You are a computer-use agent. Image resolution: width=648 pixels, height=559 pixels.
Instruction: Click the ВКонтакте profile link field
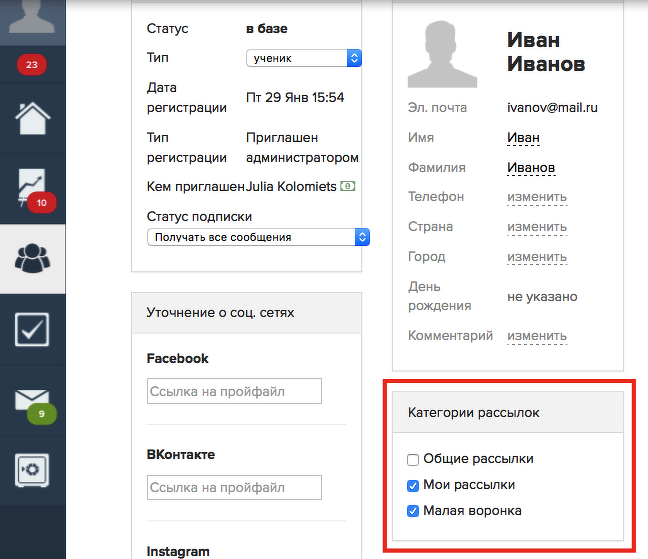click(x=234, y=487)
